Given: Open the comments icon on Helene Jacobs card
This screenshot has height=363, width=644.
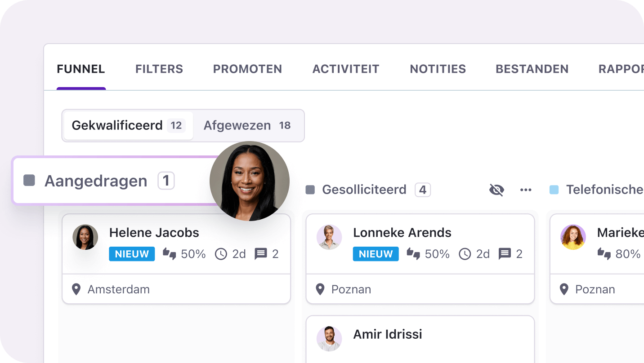Looking at the screenshot, I should tap(260, 254).
